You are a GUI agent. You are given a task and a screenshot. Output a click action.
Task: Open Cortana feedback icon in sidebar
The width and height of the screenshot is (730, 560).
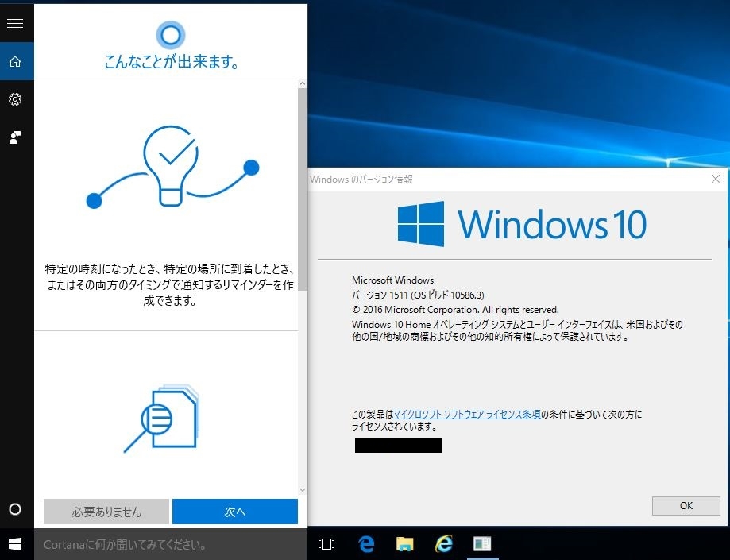pyautogui.click(x=15, y=137)
